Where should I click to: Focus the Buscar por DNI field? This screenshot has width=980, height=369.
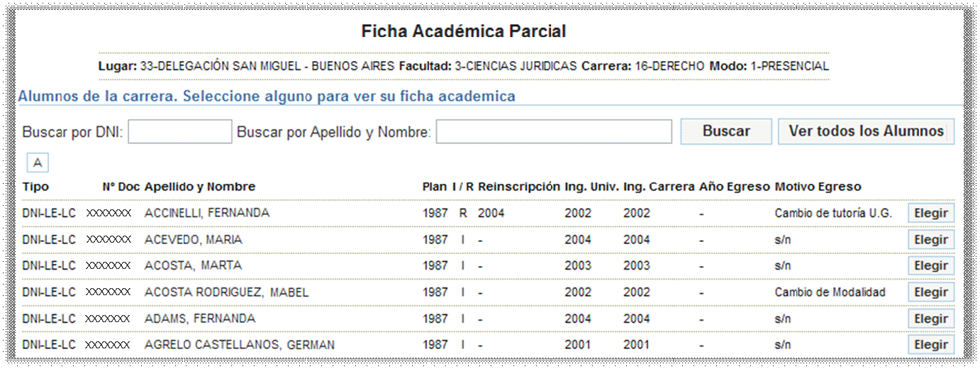(x=180, y=131)
